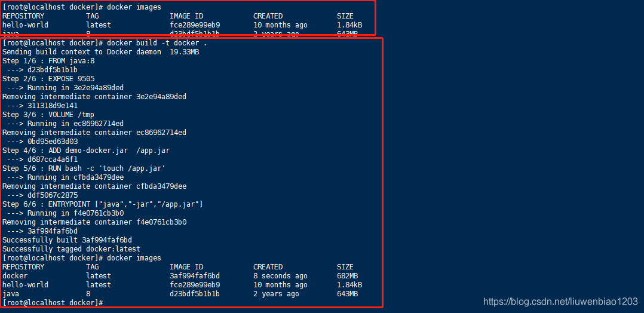The width and height of the screenshot is (644, 313).
Task: Select 'Step 3/6 : VOLUME /tmp' line
Action: (x=48, y=115)
